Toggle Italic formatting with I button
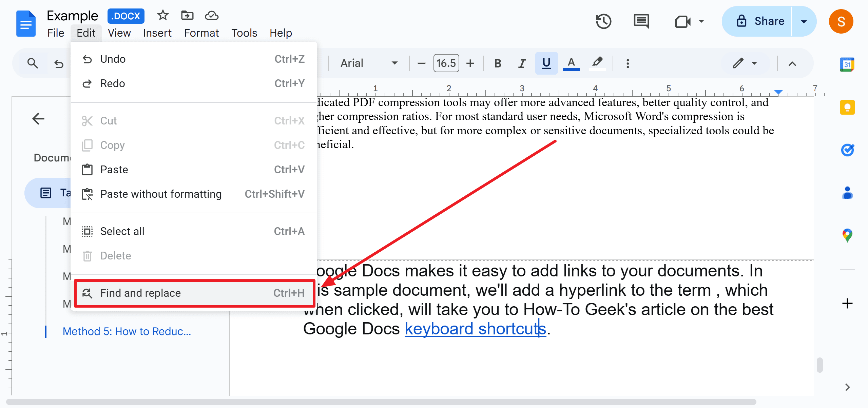868x408 pixels. click(521, 63)
